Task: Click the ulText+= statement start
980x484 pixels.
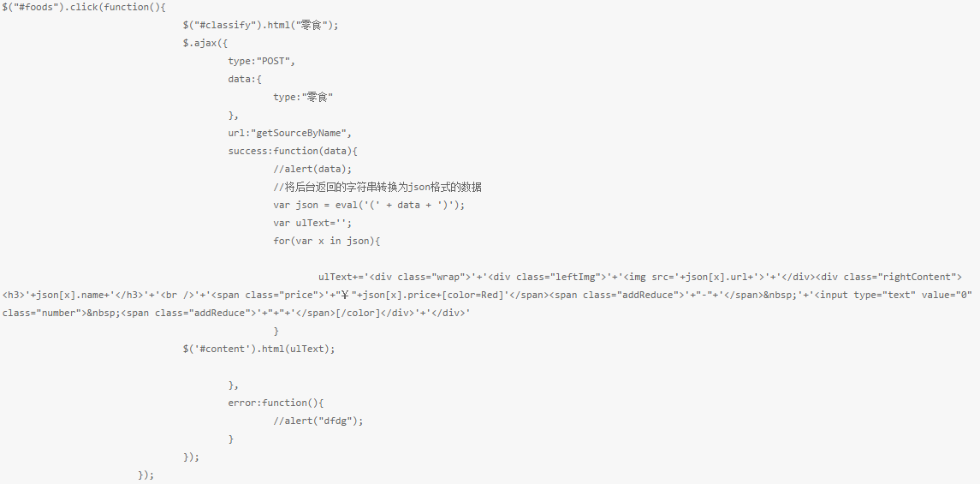Action: coord(342,277)
